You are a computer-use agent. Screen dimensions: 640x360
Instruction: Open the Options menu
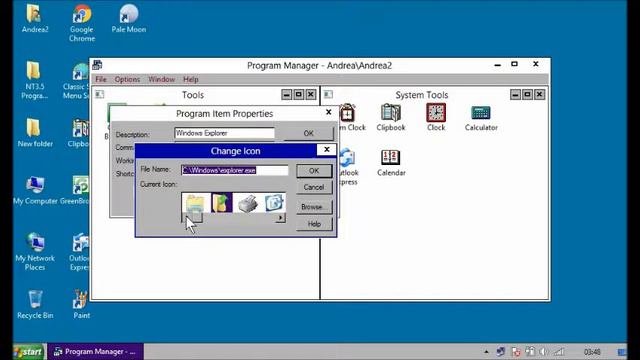pyautogui.click(x=127, y=79)
